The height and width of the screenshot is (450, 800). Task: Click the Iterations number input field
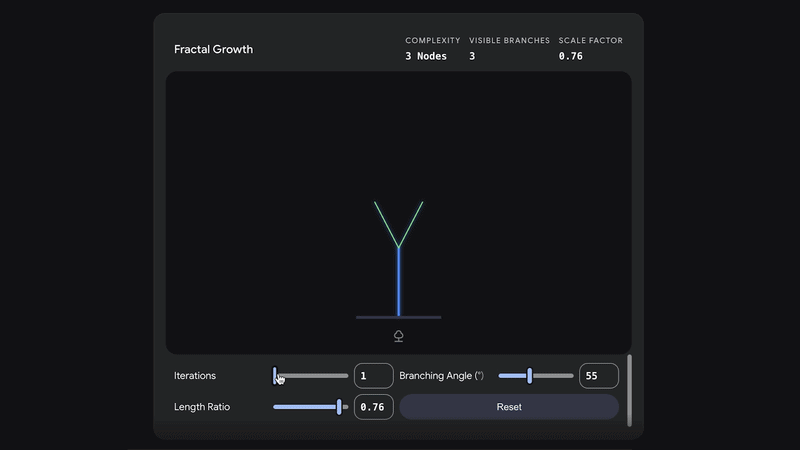[x=373, y=376]
